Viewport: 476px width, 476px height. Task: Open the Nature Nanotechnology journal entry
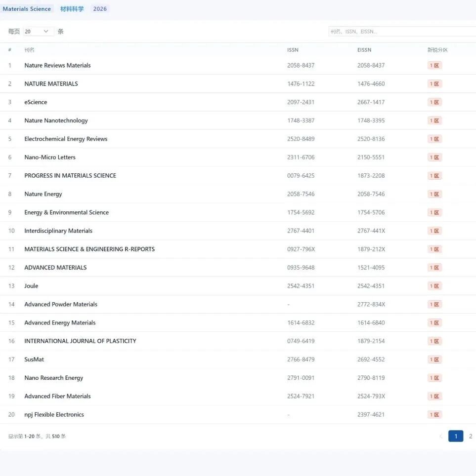click(x=56, y=120)
